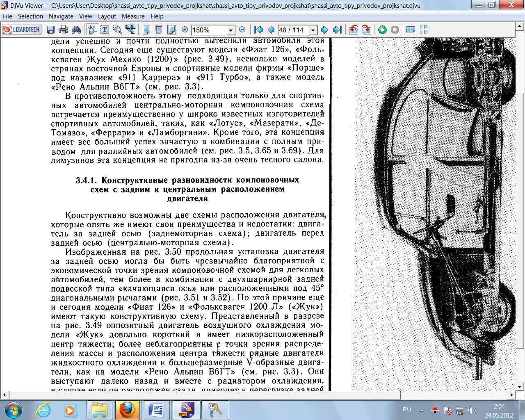Zoom out with the minus icon
This screenshot has width=525, height=420.
[x=242, y=30]
